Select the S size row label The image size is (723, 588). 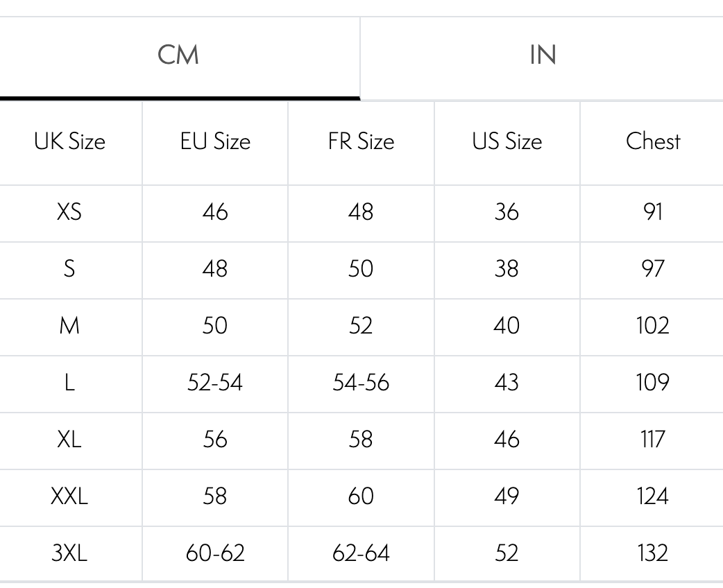69,268
